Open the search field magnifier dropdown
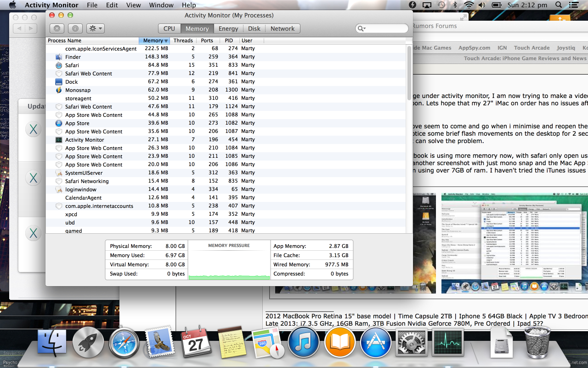This screenshot has height=368, width=588. (x=362, y=29)
